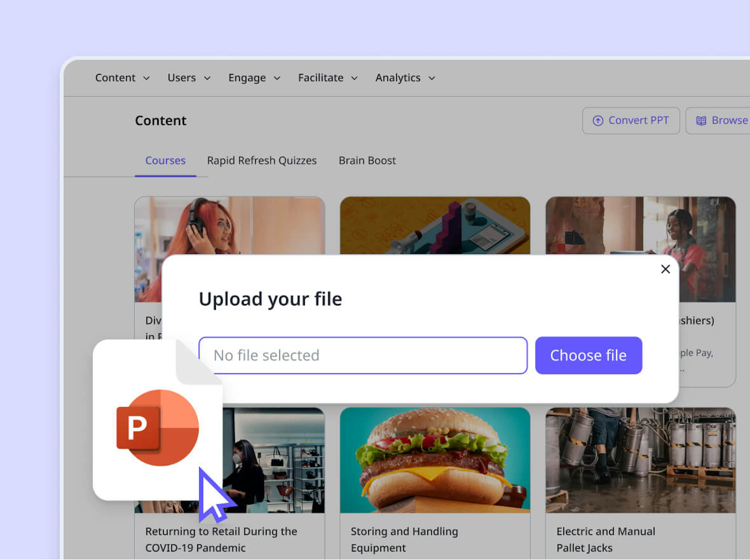Open the burger course thumbnail
The height and width of the screenshot is (560, 750).
pyautogui.click(x=435, y=460)
